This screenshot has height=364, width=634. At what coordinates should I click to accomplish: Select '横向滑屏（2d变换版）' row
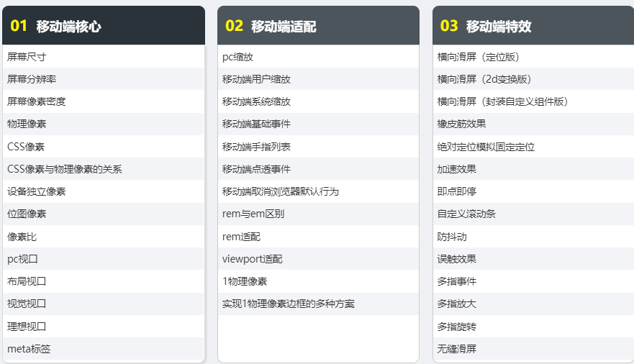tap(533, 79)
